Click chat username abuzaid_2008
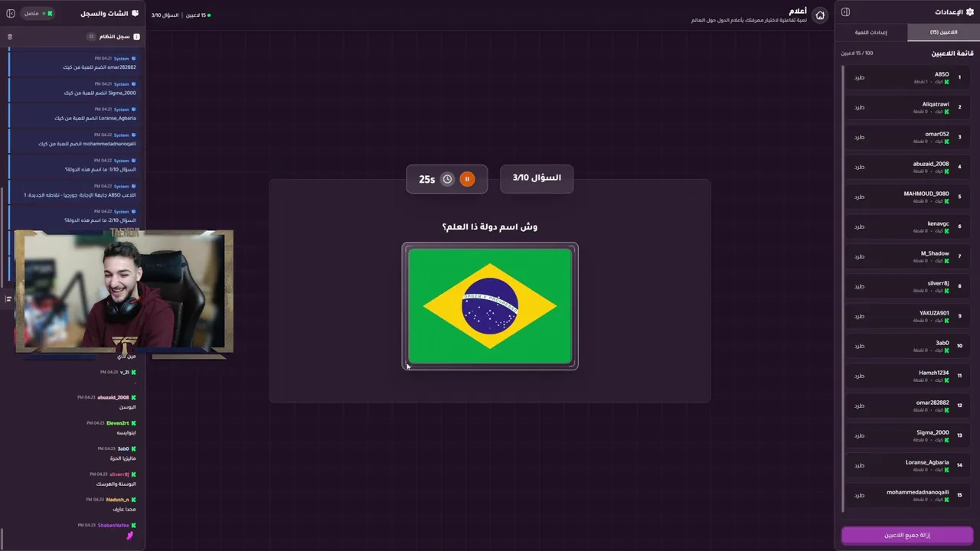Viewport: 980px width, 551px height. pyautogui.click(x=113, y=397)
